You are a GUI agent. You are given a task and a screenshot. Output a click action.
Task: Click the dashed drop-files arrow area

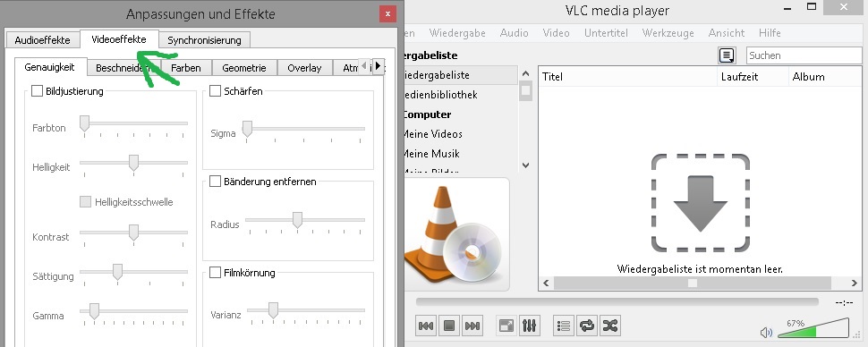pos(701,202)
